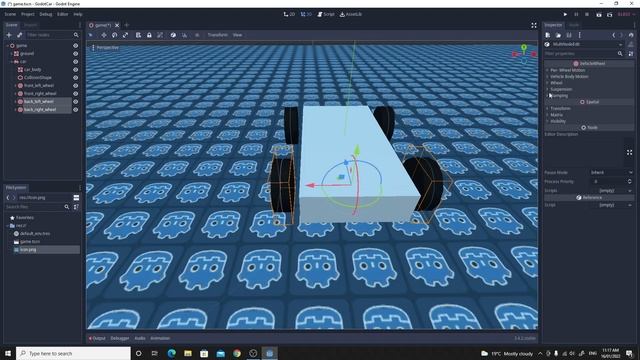Activate the Move Mode tool
This screenshot has width=640, height=360.
104,35
